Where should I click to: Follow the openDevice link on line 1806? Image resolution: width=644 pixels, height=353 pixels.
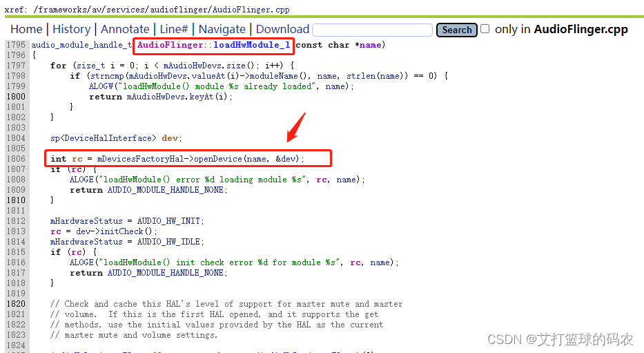pyautogui.click(x=218, y=159)
